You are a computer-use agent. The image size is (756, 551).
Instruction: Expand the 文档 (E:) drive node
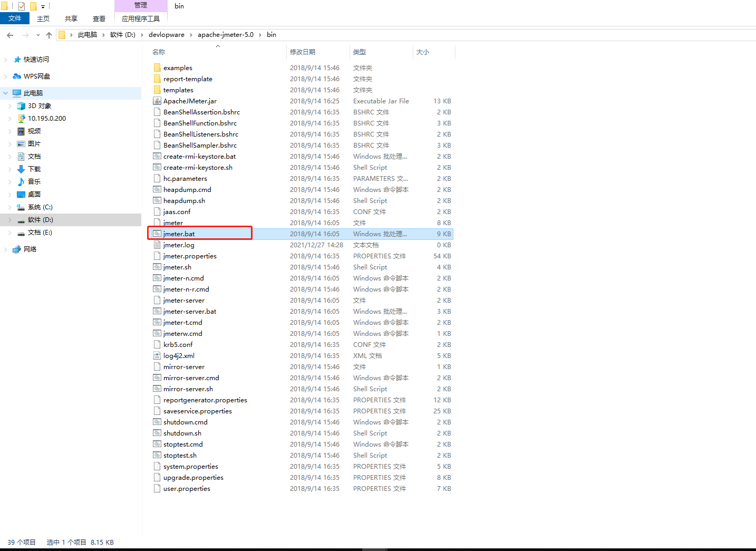click(10, 233)
